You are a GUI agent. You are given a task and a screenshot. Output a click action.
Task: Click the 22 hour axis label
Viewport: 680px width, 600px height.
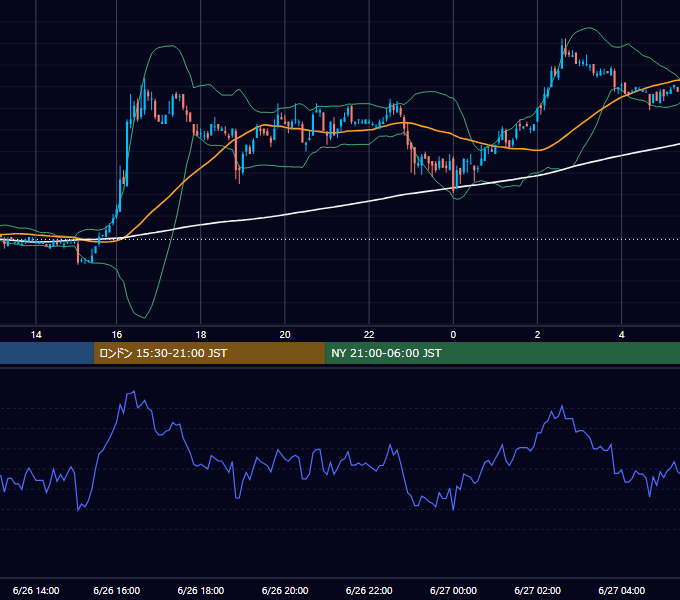click(369, 335)
